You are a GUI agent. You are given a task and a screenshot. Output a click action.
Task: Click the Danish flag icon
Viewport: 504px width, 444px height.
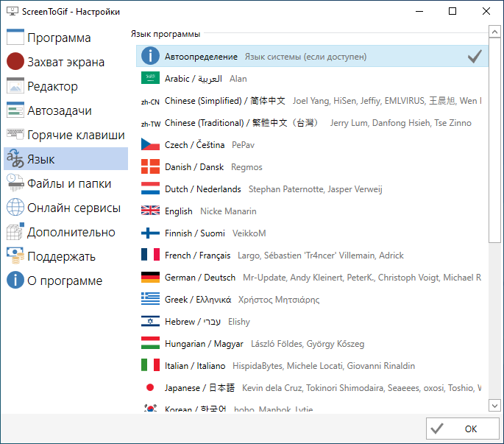point(150,166)
